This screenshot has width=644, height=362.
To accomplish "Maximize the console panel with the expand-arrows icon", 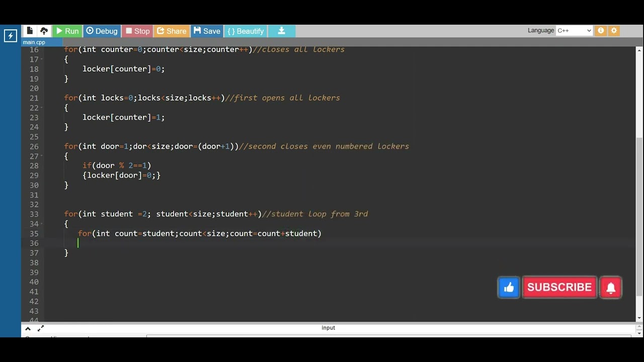I will click(x=41, y=328).
